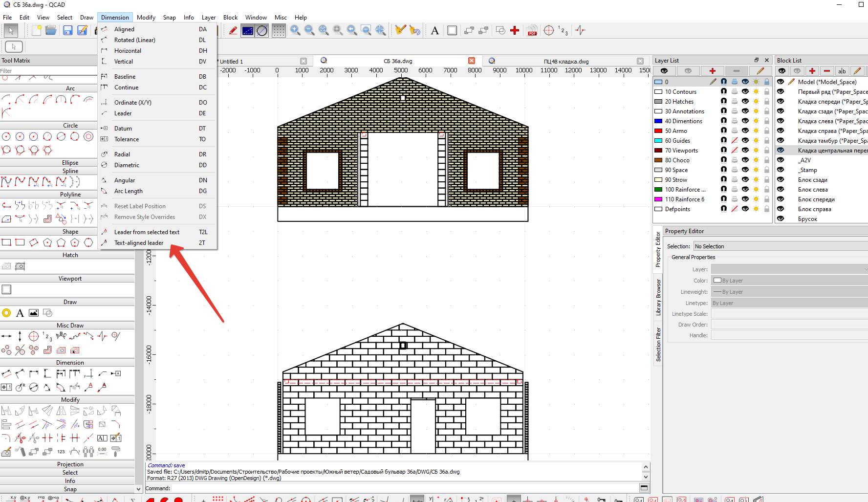
Task: Select the rectangle tool in Shape section
Action: (6, 242)
